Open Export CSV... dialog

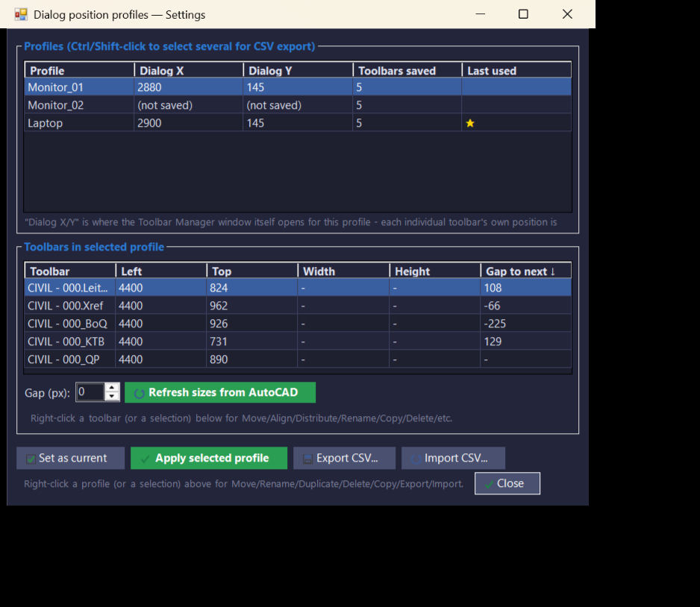[x=344, y=458]
